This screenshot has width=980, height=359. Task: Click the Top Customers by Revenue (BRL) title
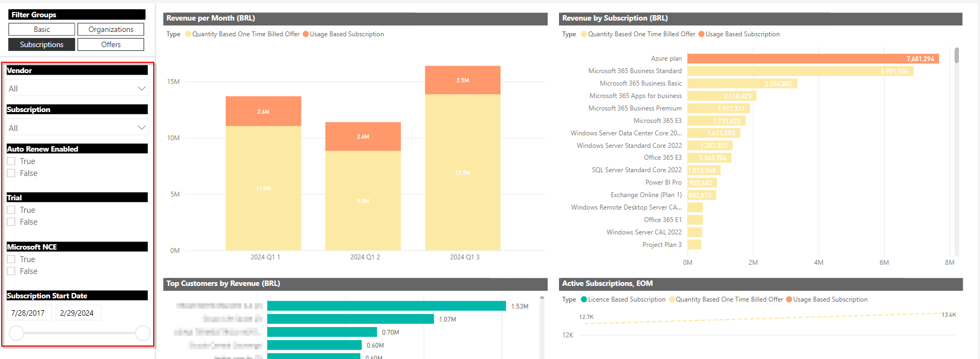pyautogui.click(x=223, y=283)
